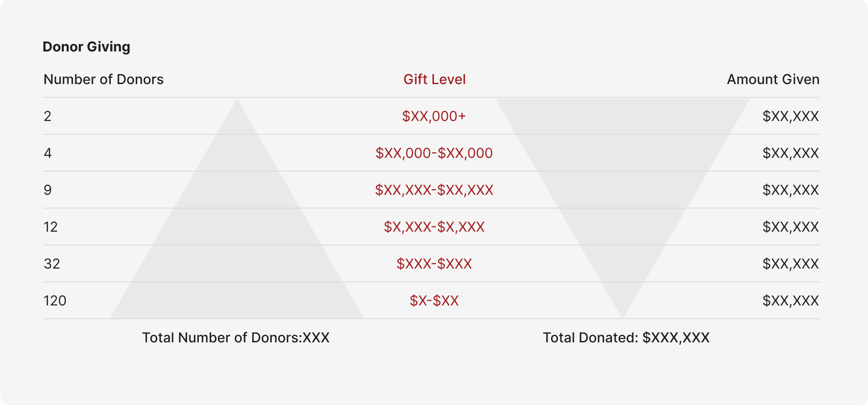Viewport: 868px width, 405px height.
Task: Click the donor count 9
Action: (48, 190)
